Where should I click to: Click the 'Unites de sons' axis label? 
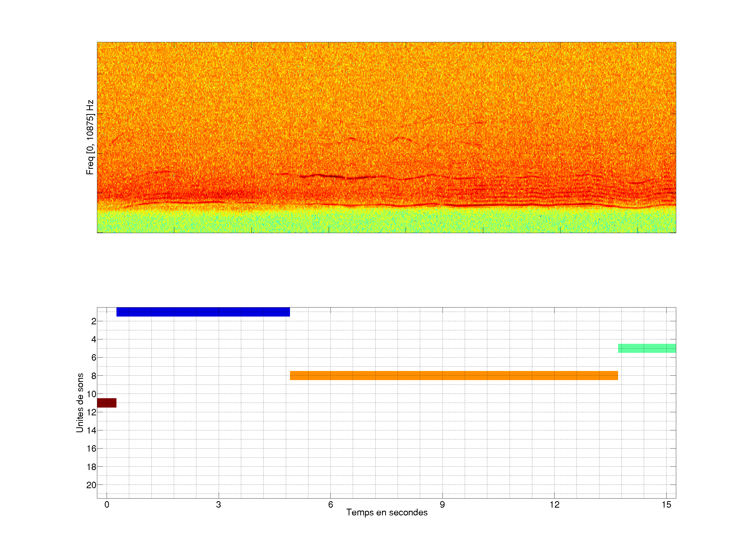80,403
